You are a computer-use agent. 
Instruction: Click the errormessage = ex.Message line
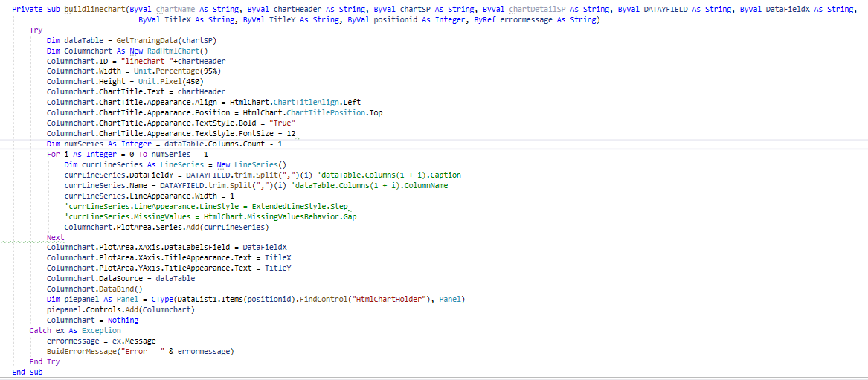click(100, 340)
